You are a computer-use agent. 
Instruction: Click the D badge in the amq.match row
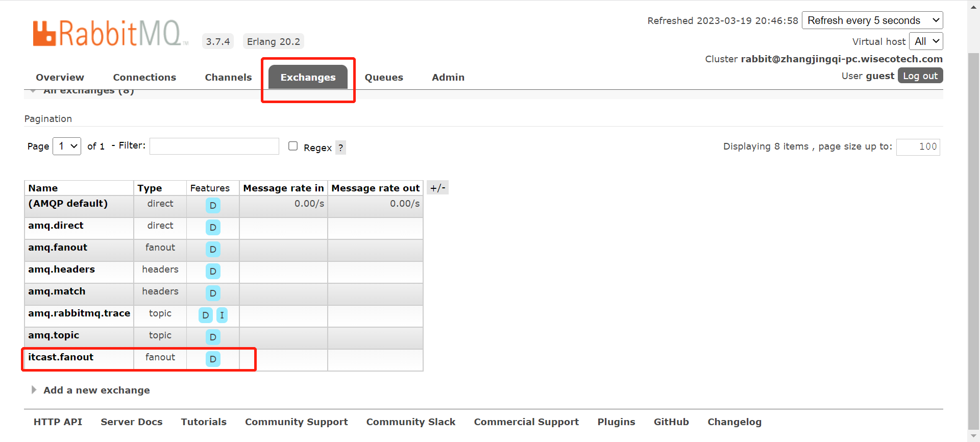coord(213,293)
